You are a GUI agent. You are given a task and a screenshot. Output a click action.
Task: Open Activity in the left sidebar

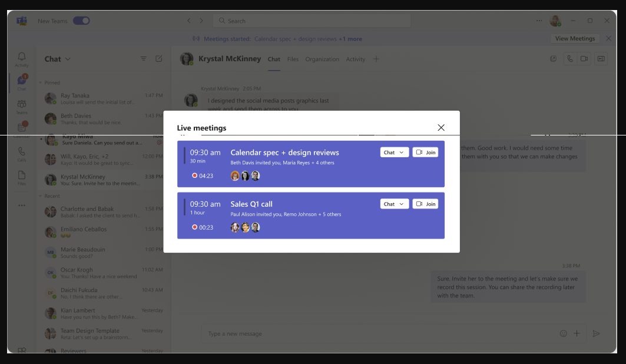pyautogui.click(x=22, y=59)
